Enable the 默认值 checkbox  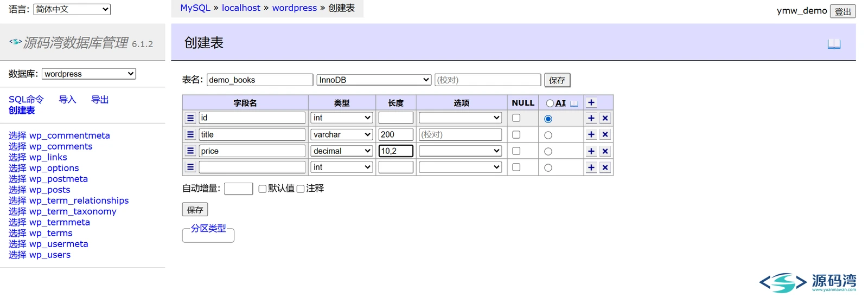pyautogui.click(x=263, y=189)
